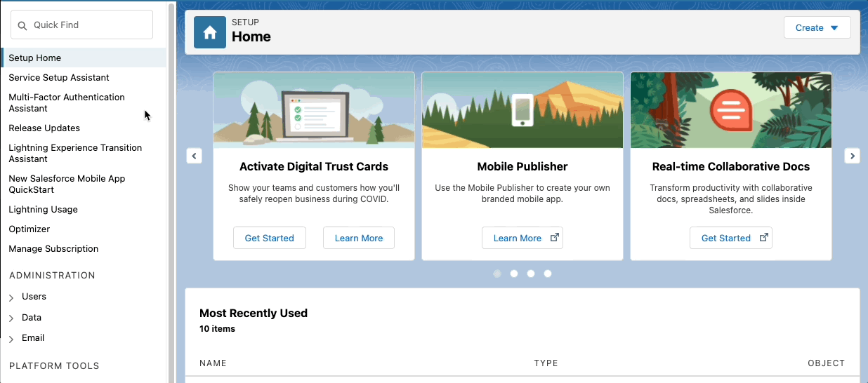The width and height of the screenshot is (868, 383).
Task: Open the Mobile Publisher card image
Action: point(522,110)
